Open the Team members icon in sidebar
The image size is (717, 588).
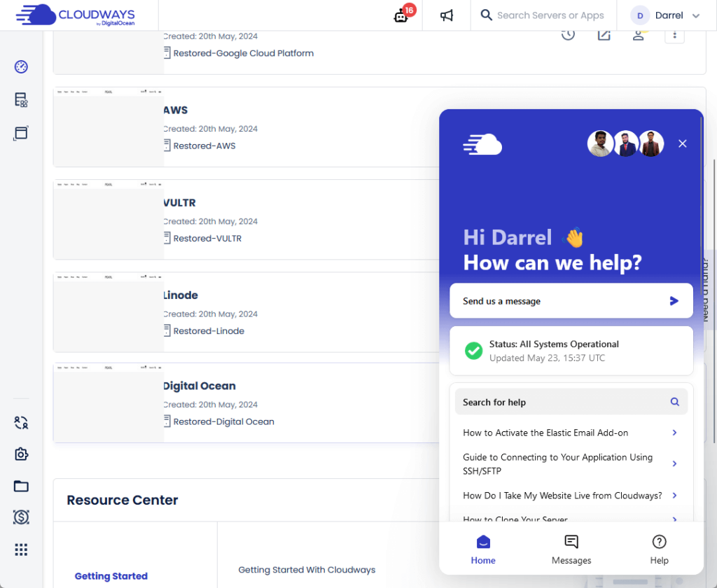[21, 423]
